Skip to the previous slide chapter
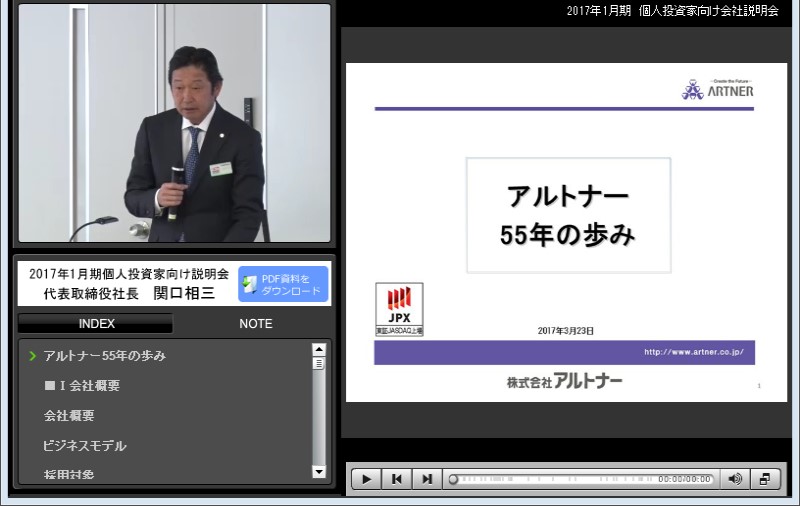 [396, 479]
